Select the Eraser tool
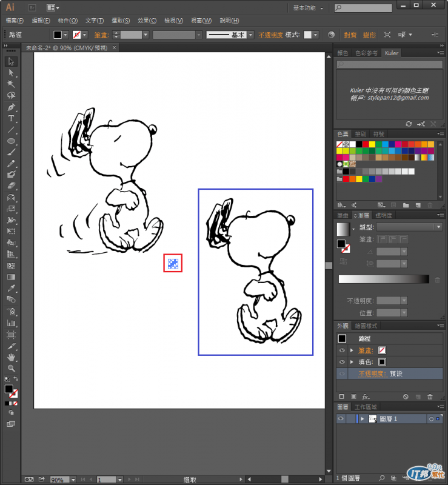The width and height of the screenshot is (448, 485). (11, 186)
